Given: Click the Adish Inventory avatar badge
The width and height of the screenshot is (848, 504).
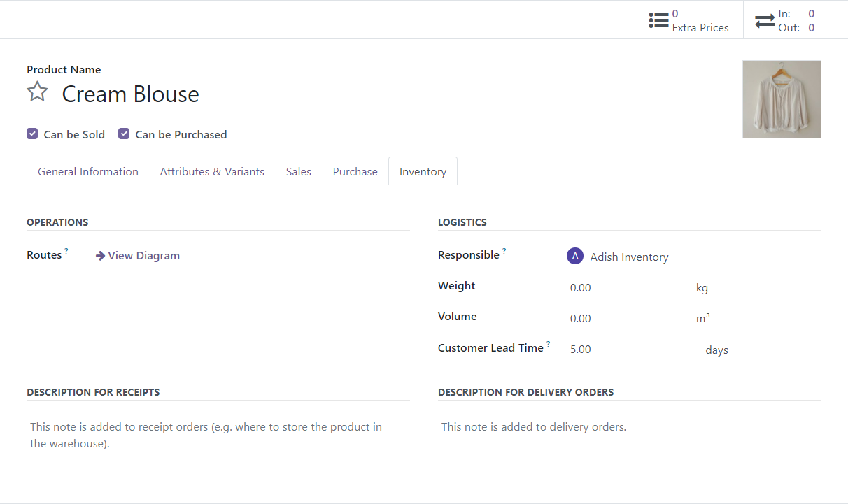Looking at the screenshot, I should [x=574, y=257].
